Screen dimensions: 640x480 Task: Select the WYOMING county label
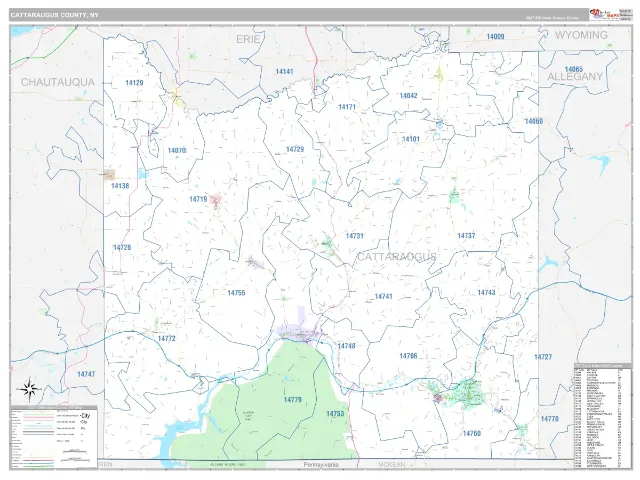tap(581, 35)
